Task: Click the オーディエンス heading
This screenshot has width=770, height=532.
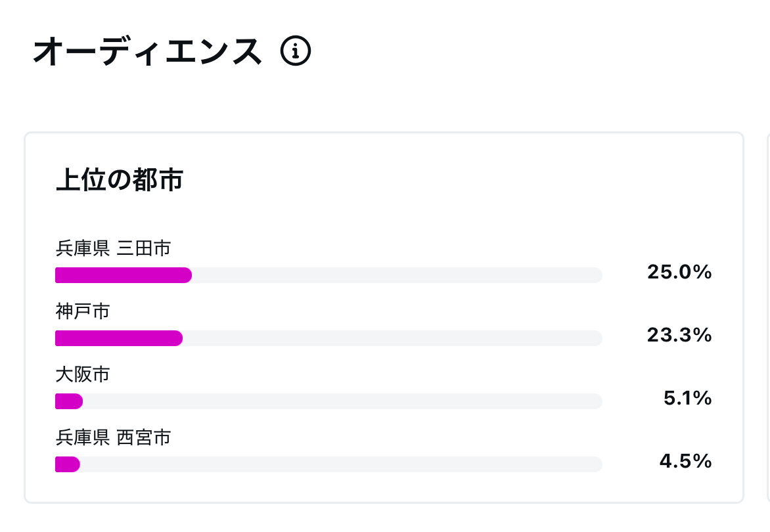Action: tap(147, 51)
